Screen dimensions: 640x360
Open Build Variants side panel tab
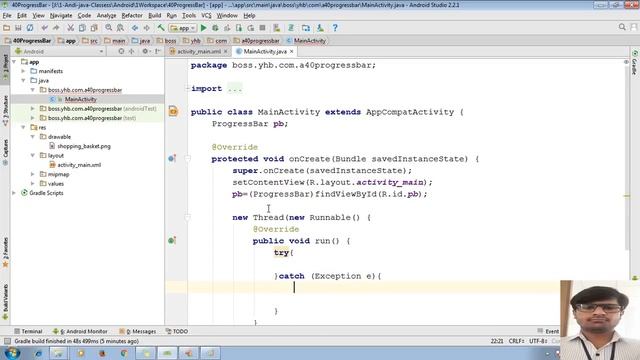point(5,302)
